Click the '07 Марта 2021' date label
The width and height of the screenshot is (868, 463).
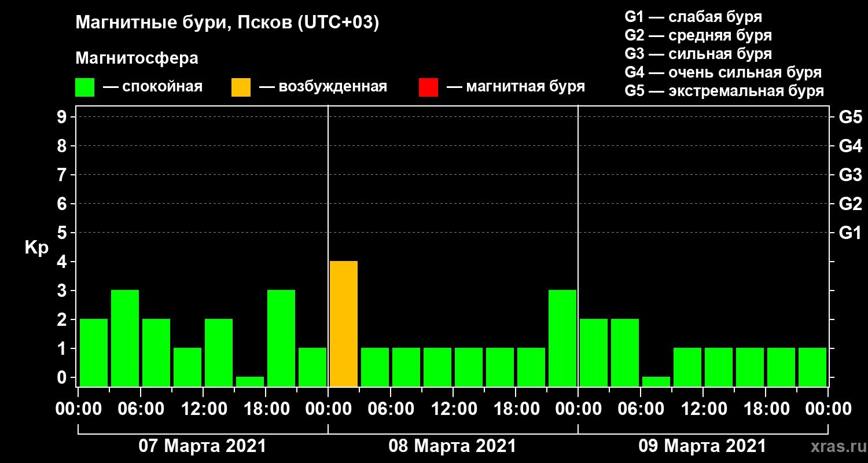[x=203, y=446]
